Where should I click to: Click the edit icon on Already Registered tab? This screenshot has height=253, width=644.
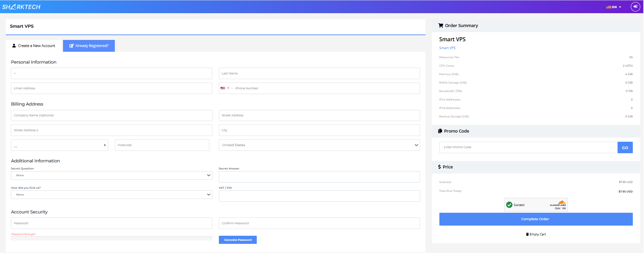click(71, 46)
